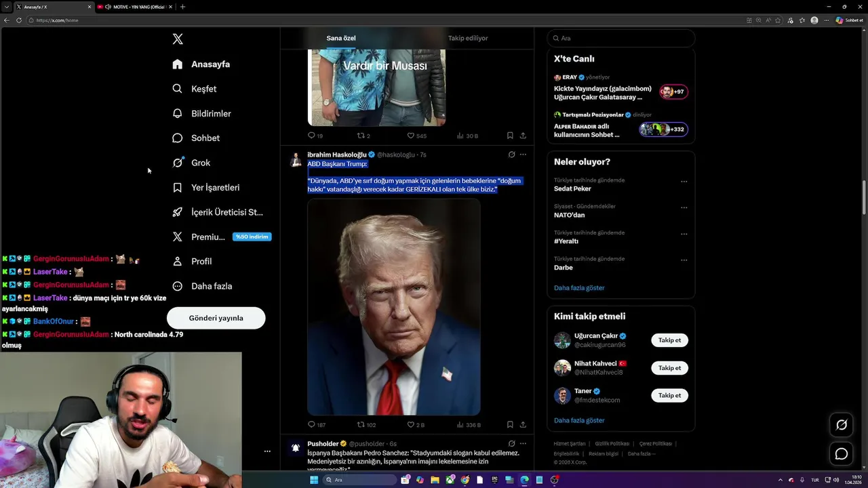The image size is (868, 488).
Task: Open more options for Sedat Peker trend
Action: [x=684, y=182]
